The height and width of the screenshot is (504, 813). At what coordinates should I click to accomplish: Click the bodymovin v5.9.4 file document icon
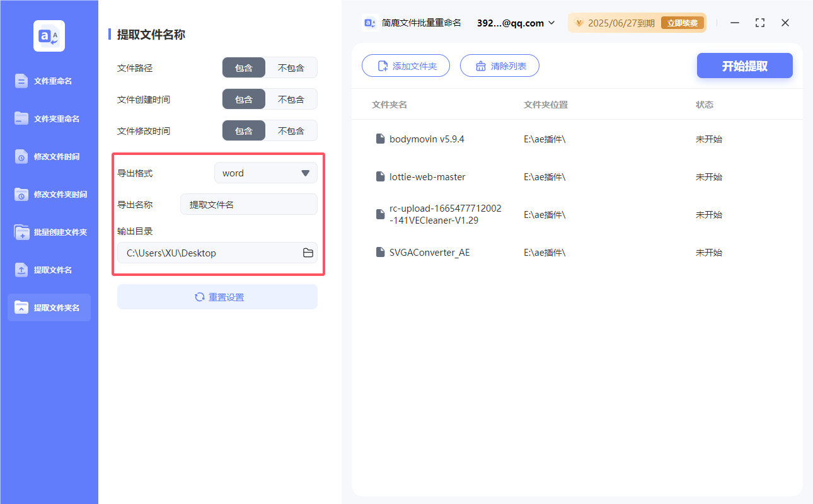(x=381, y=139)
